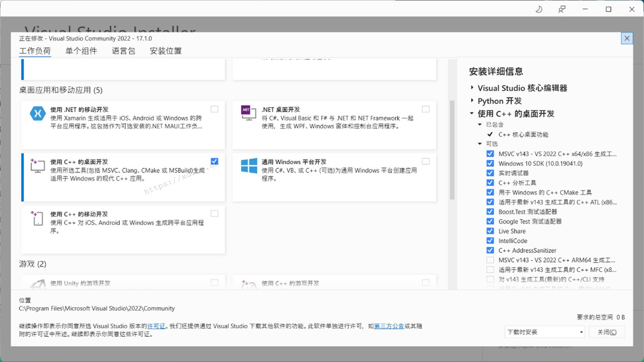The width and height of the screenshot is (644, 362).
Task: Open the feedback icon in the title bar
Action: click(561, 9)
